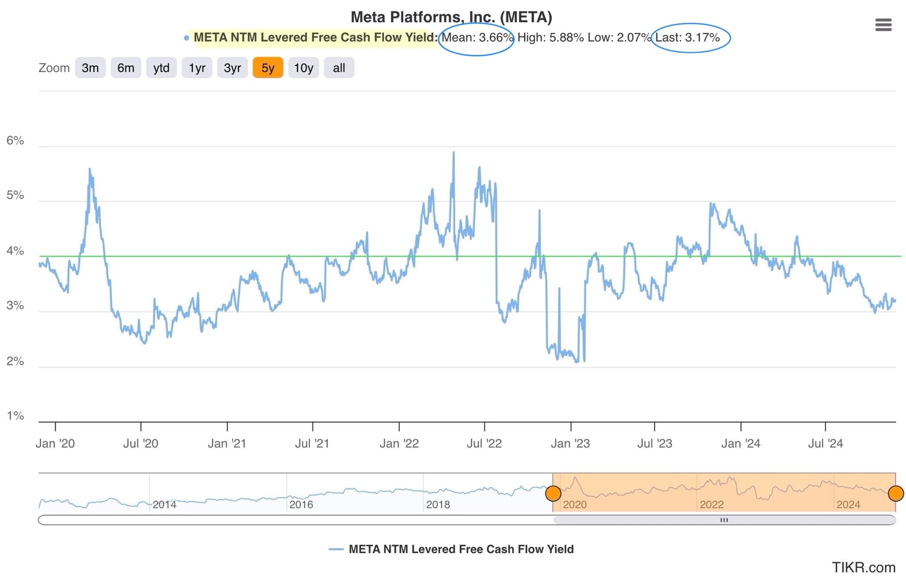Click the navigator scrollbar grip
This screenshot has width=906, height=588.
pos(724,520)
